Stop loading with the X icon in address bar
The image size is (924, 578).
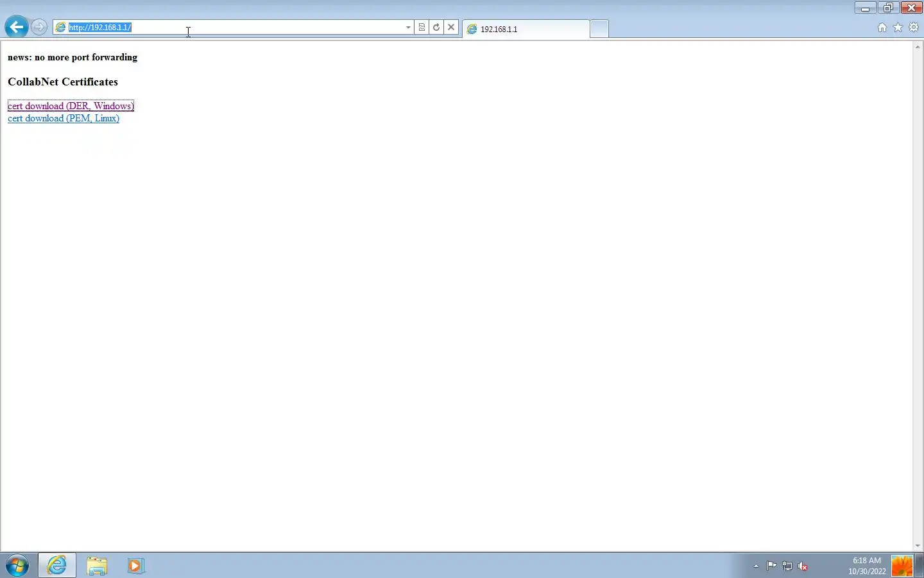point(451,28)
